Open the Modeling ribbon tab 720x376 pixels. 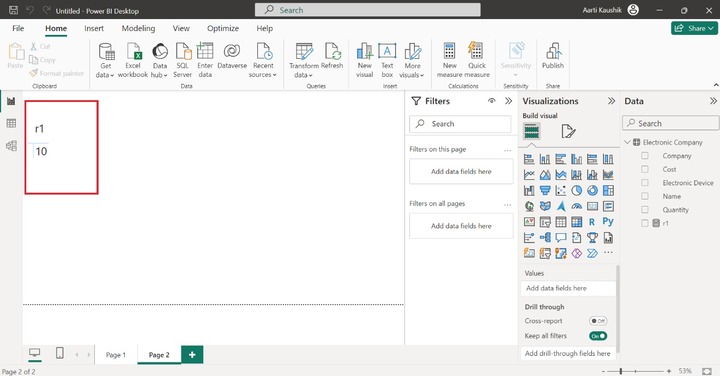138,28
